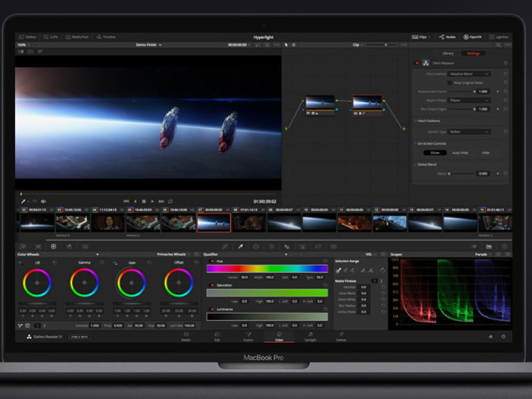Open the scopes Parade type dropdown
Viewport: 532px width, 399px height.
(483, 254)
